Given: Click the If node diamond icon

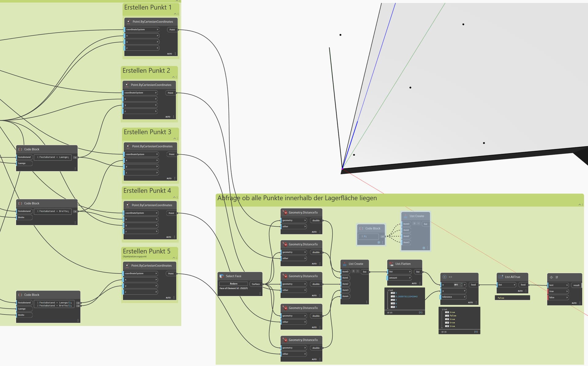Looking at the screenshot, I should 551,277.
